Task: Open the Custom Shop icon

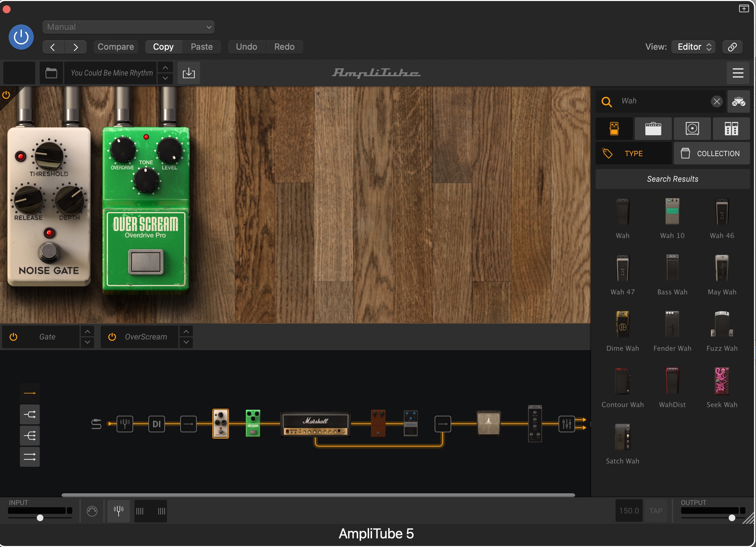Action: (x=738, y=101)
